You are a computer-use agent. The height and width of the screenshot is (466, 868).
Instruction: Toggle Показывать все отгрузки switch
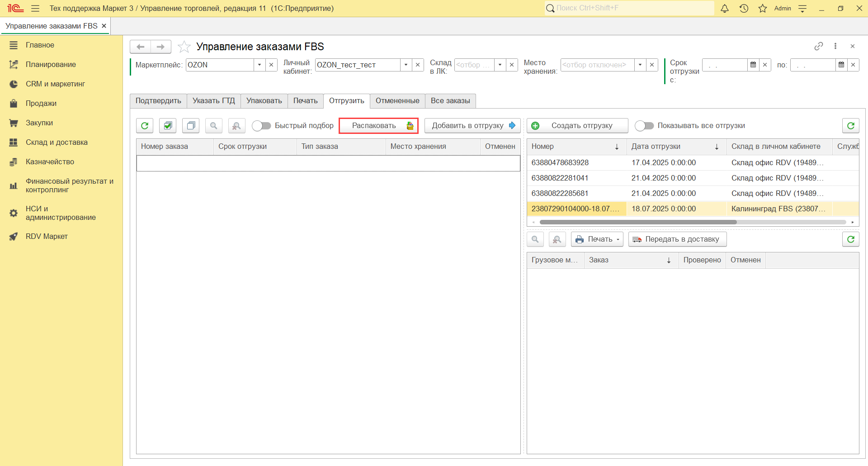[644, 126]
